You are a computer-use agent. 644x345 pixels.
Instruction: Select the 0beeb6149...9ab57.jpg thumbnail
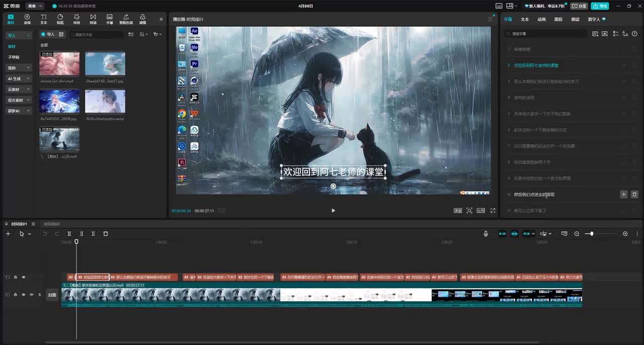click(105, 64)
